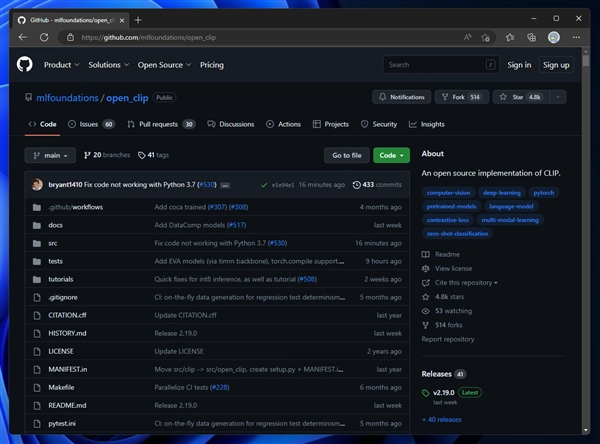Reload the page with the refresh icon
Viewport: 600px width, 444px height.
pyautogui.click(x=44, y=37)
